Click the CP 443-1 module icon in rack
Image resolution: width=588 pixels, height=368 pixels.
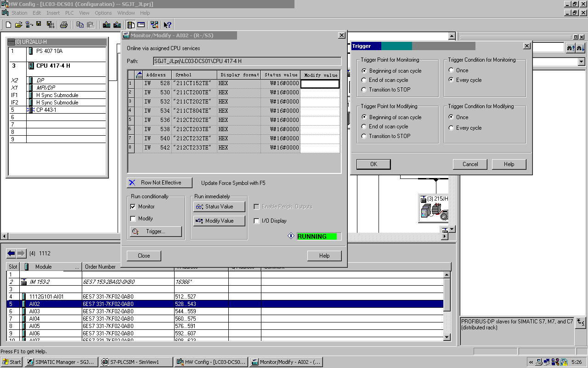click(x=31, y=110)
